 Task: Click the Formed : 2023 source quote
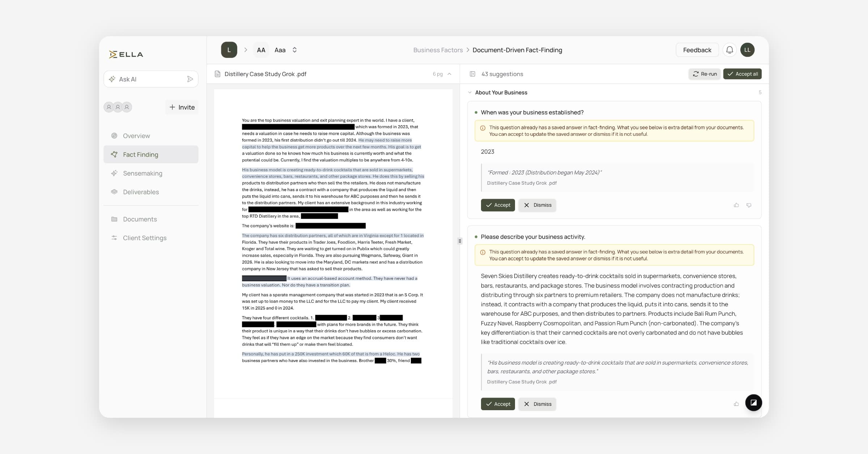click(x=544, y=173)
